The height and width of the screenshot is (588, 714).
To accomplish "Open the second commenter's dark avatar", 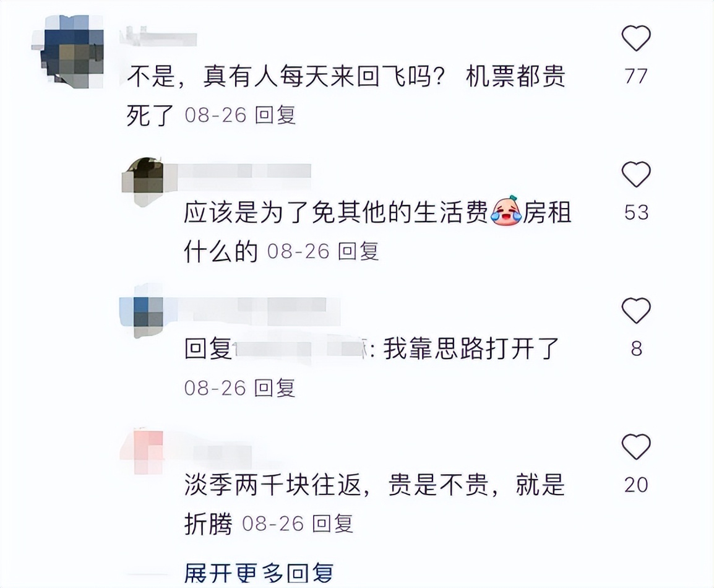I will (142, 181).
